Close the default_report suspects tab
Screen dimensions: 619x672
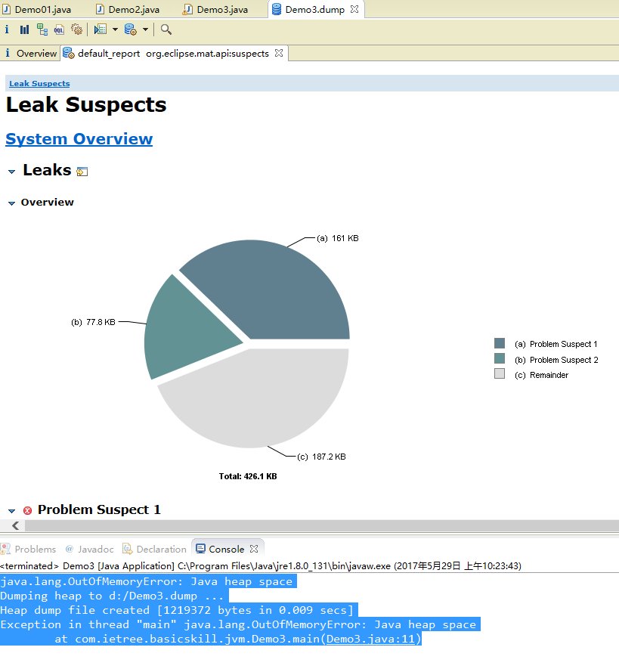(278, 53)
